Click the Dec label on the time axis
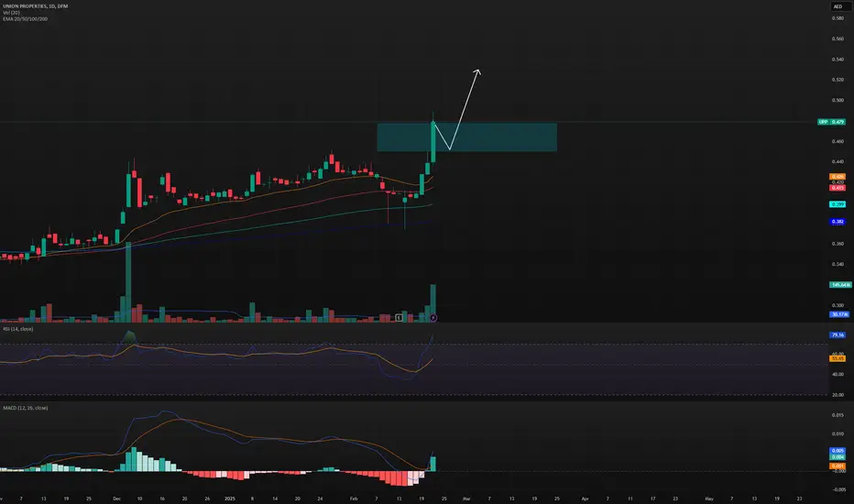This screenshot has height=504, width=854. (116, 499)
